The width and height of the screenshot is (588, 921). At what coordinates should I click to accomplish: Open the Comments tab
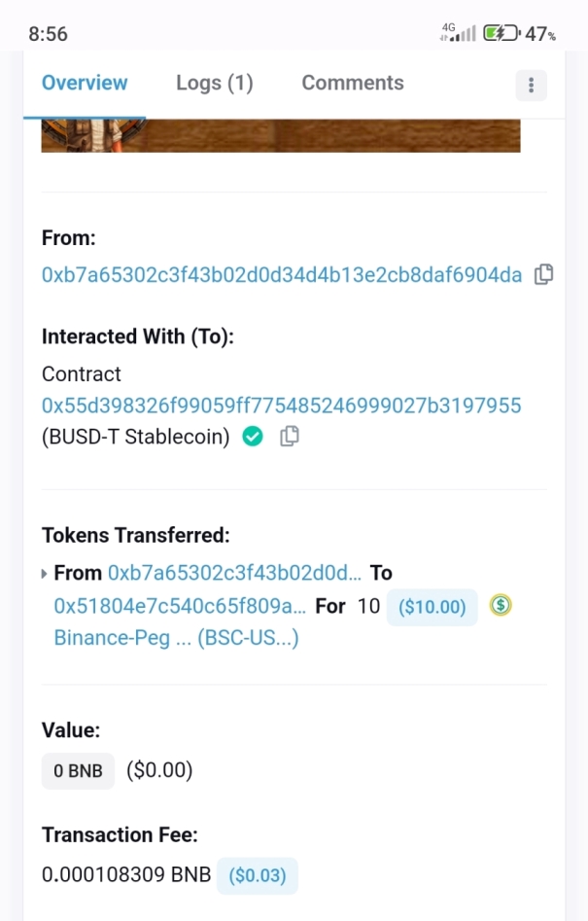pyautogui.click(x=352, y=84)
